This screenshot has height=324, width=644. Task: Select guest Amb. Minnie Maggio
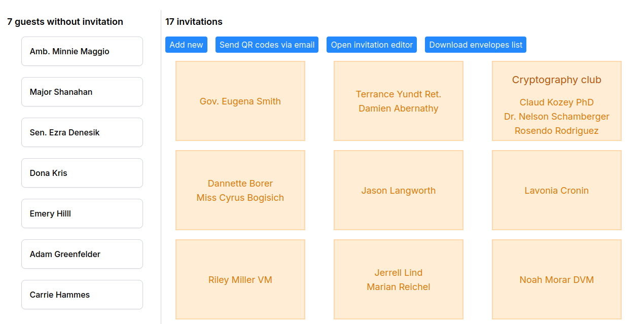tap(82, 51)
